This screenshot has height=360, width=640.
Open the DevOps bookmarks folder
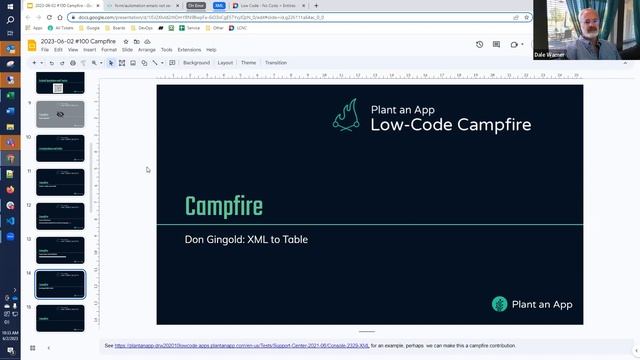tap(142, 28)
